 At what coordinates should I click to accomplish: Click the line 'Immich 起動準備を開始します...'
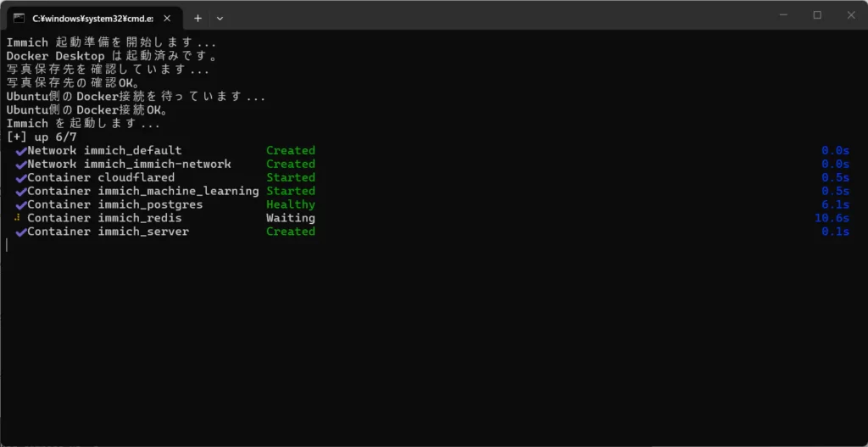[x=111, y=42]
